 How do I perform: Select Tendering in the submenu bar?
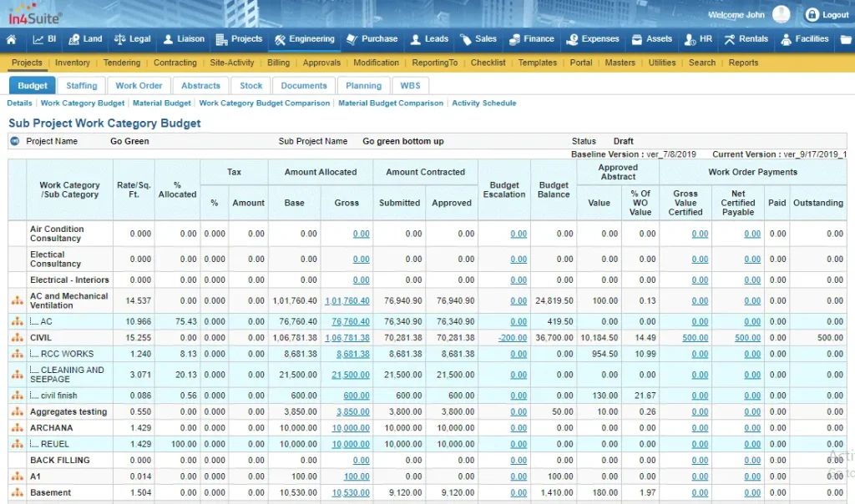(122, 63)
